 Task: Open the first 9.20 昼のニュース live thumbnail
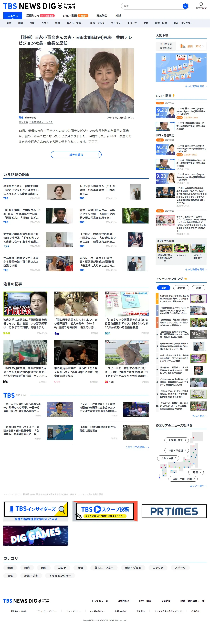(165, 113)
